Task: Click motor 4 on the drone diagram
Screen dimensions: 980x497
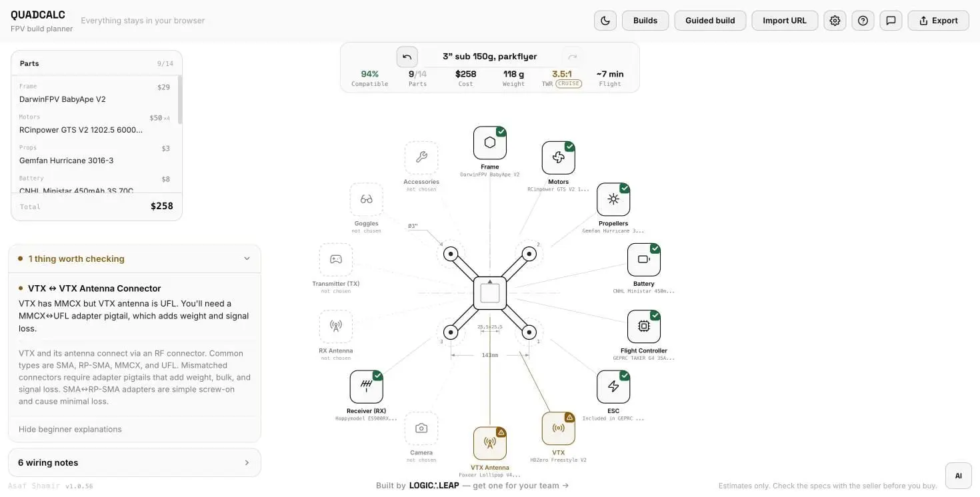Action: tap(451, 254)
